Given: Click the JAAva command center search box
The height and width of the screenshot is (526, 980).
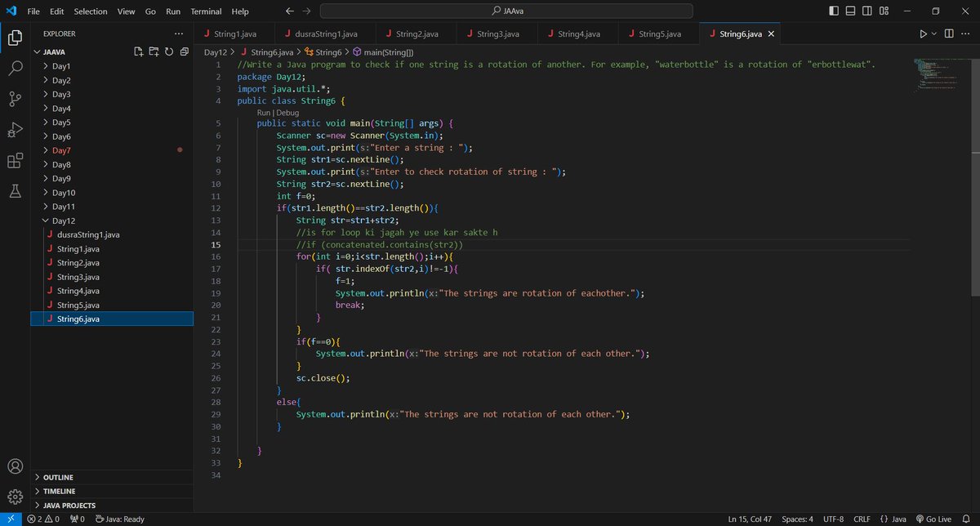Looking at the screenshot, I should (x=506, y=11).
